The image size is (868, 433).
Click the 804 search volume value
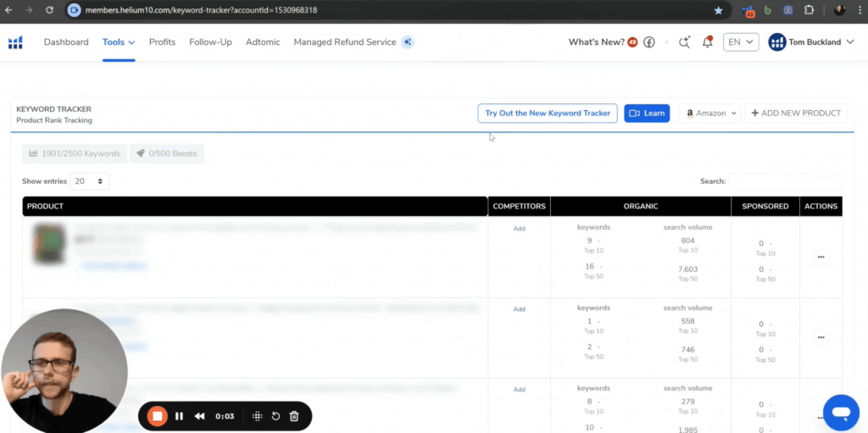coord(688,241)
